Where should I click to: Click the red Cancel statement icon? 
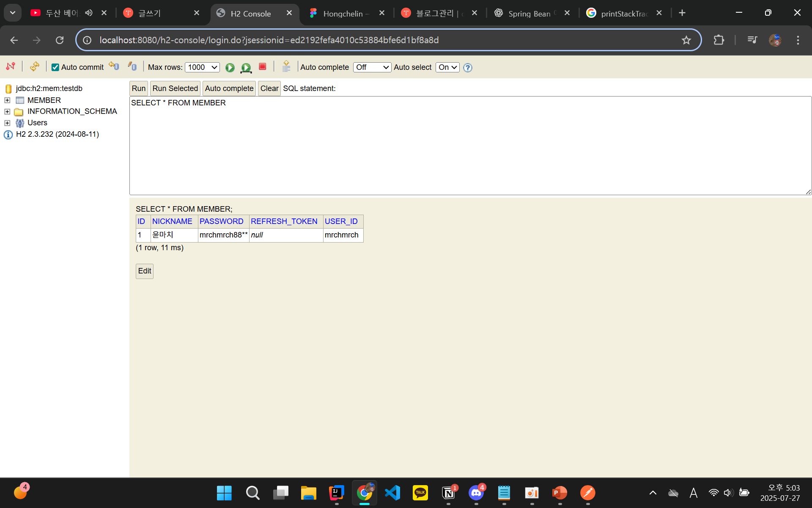[x=262, y=66]
